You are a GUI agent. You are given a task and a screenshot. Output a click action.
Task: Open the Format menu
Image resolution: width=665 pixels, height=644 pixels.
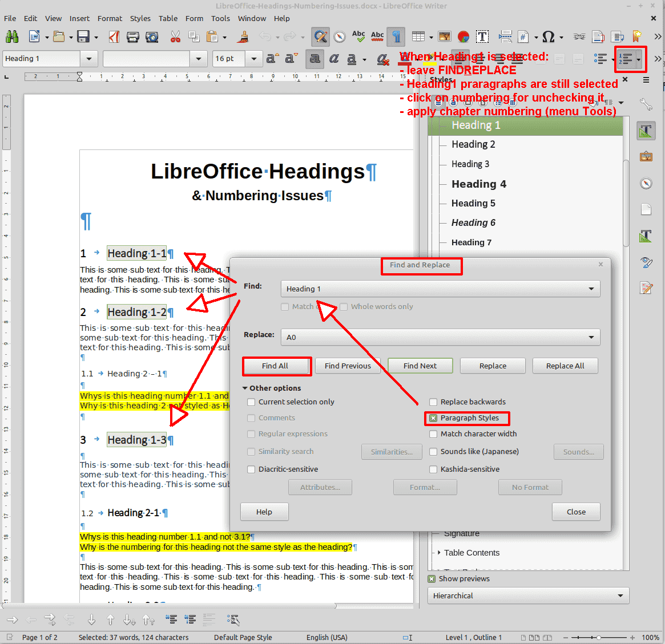click(110, 18)
